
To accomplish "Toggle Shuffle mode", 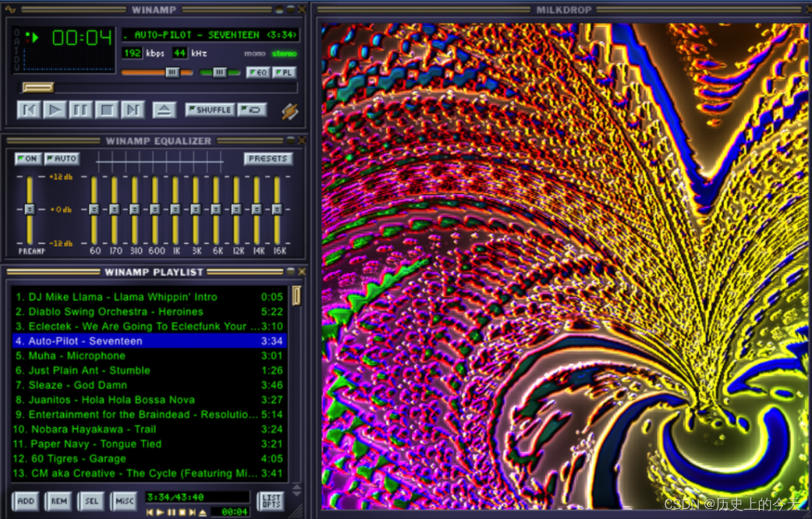I will click(x=210, y=110).
